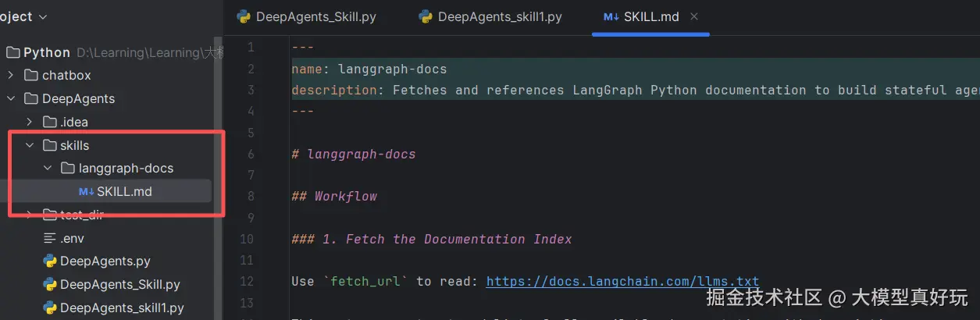Click the Markdown icon on SKILL.md tab
This screenshot has width=980, height=320.
[x=611, y=16]
